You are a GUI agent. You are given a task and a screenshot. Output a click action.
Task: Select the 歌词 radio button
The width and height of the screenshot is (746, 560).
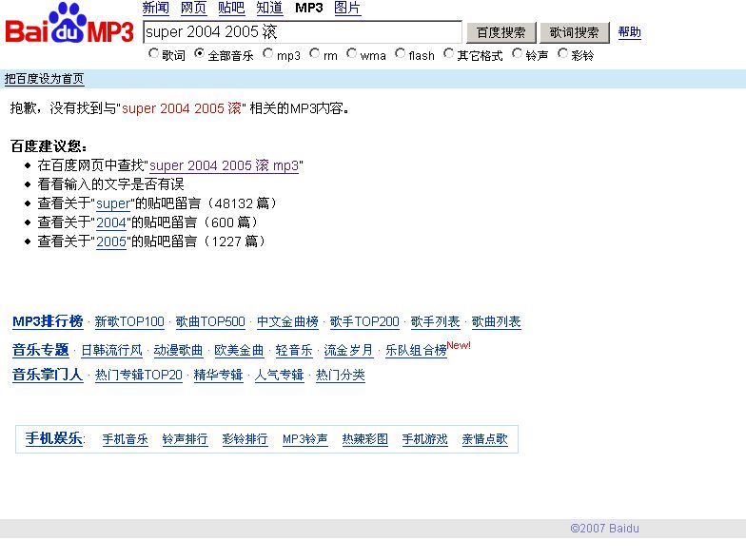pyautogui.click(x=153, y=53)
